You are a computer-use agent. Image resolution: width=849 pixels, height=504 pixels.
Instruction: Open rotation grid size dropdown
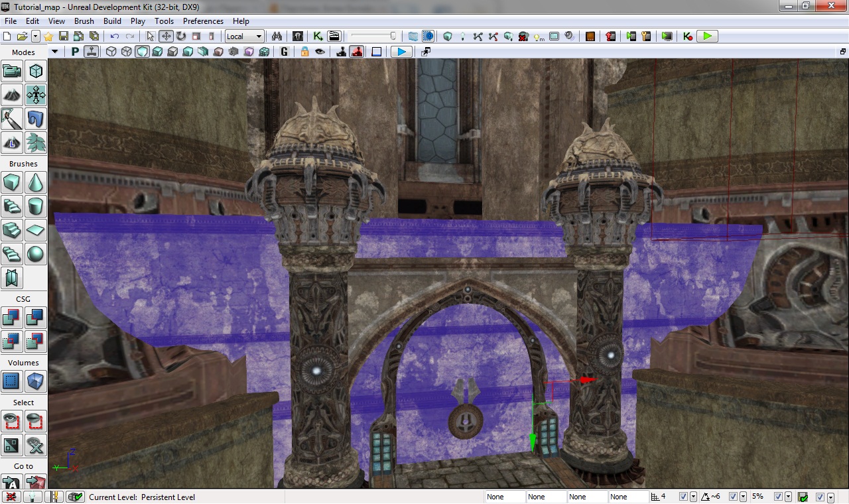point(743,497)
